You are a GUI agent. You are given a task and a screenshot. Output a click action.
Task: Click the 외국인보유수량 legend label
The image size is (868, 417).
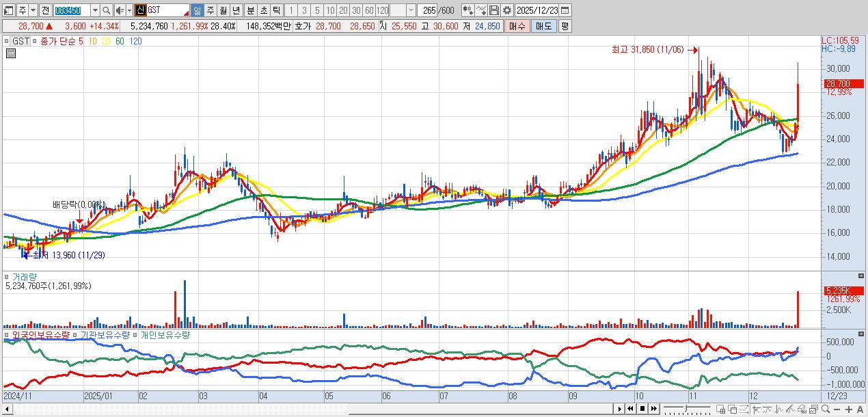click(41, 335)
